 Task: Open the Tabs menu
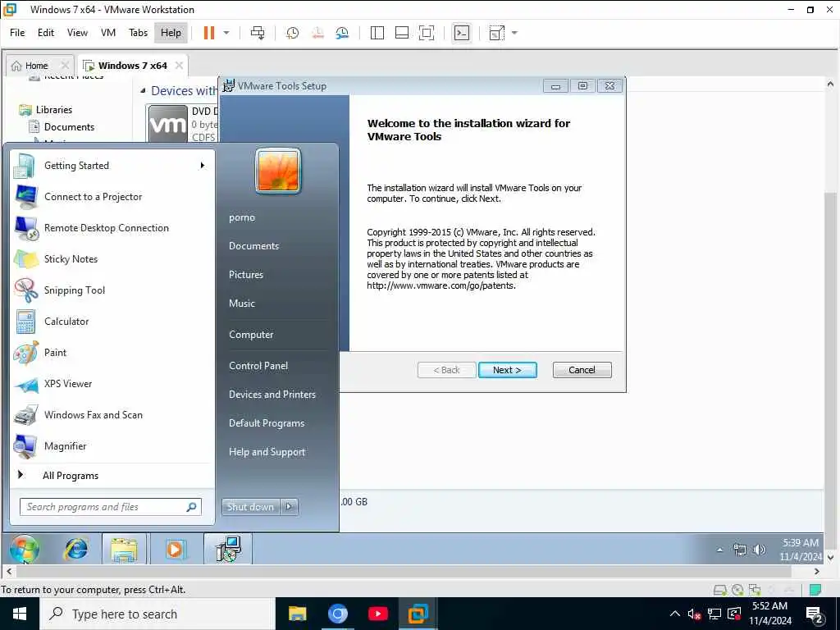point(138,33)
